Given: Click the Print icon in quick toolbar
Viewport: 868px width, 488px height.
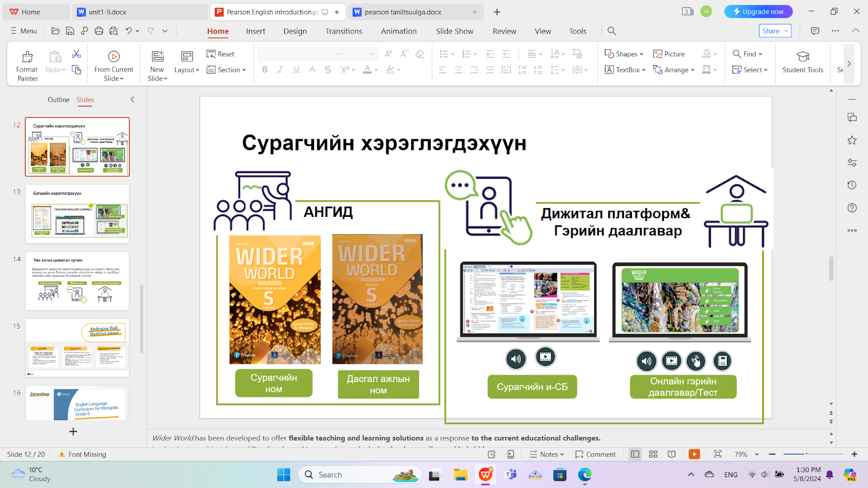Looking at the screenshot, I should coord(99,31).
